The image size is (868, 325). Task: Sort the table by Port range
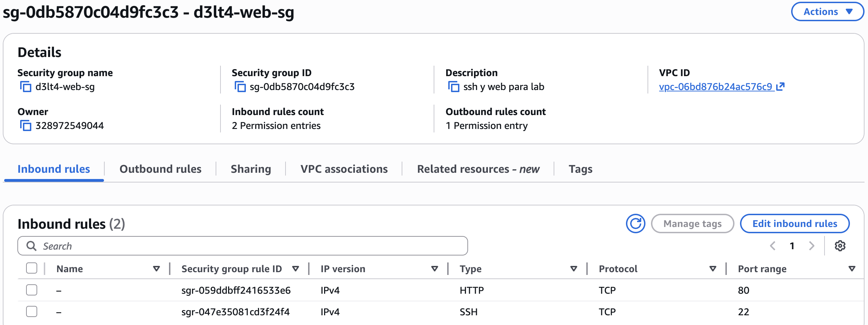852,269
